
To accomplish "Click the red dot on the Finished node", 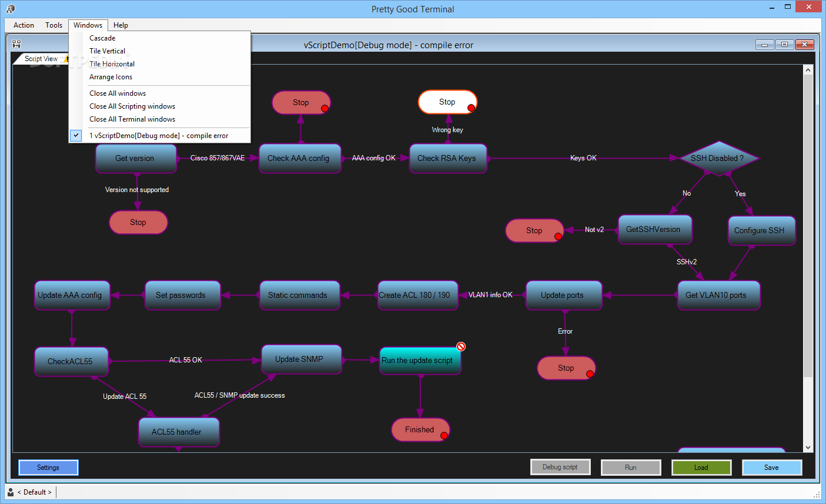I will coord(444,435).
